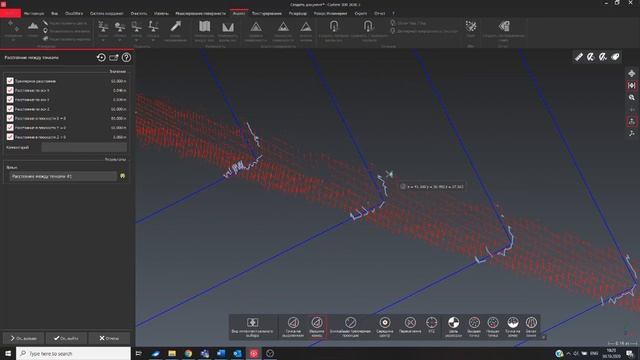This screenshot has height=360, width=640.
Task: Click into the 'Комментарий' input field
Action: 84,147
